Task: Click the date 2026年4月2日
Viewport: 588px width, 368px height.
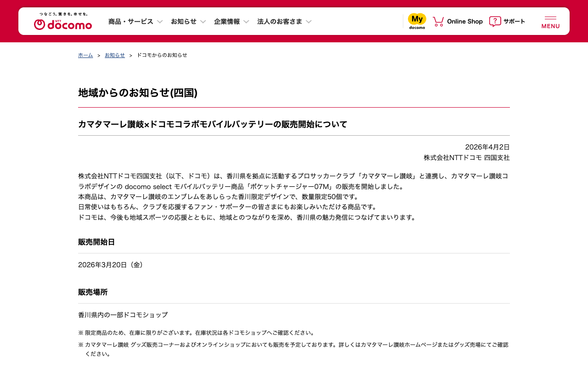Action: [x=487, y=147]
